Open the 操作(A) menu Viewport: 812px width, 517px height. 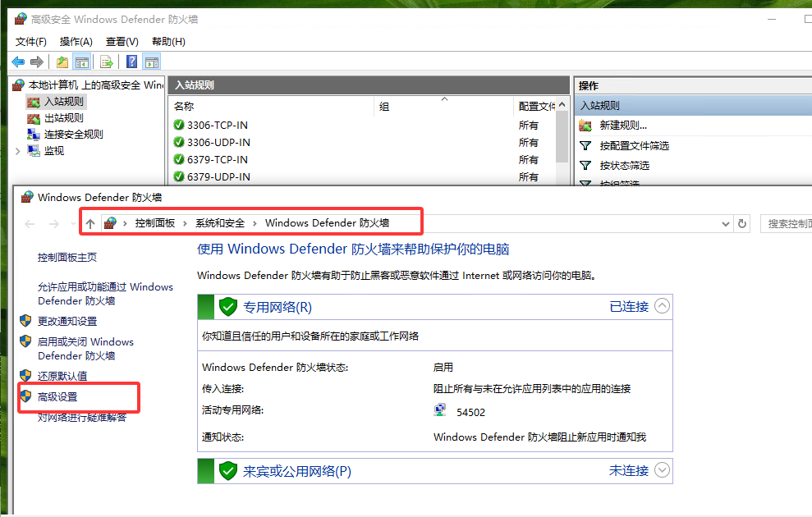(x=76, y=41)
